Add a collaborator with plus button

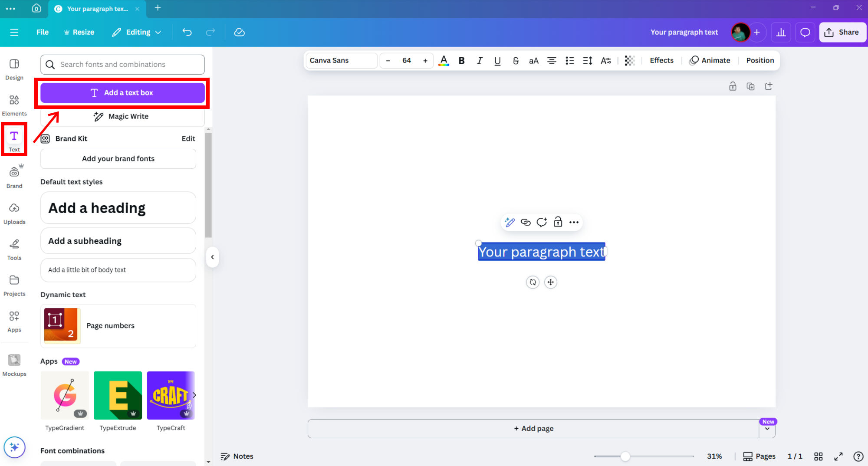coord(757,32)
